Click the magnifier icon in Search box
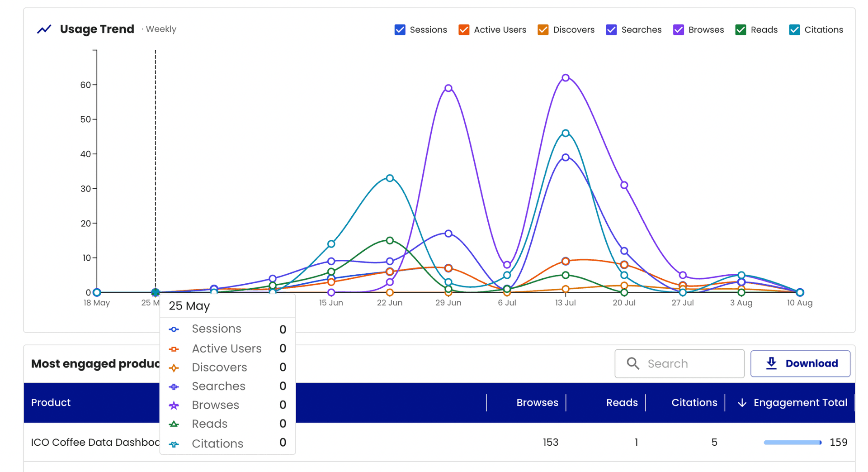This screenshot has width=868, height=472. 633,363
